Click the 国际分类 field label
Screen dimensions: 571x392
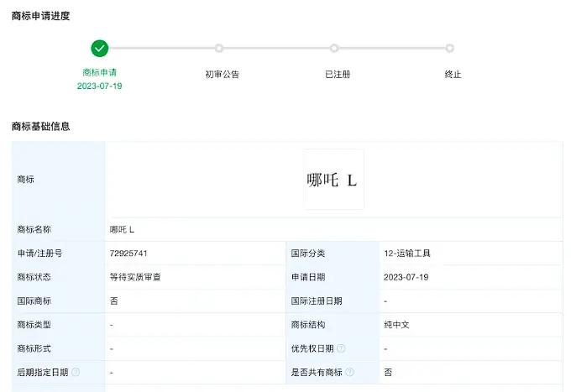click(x=307, y=253)
